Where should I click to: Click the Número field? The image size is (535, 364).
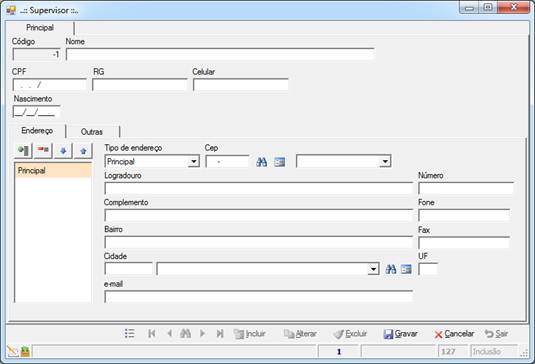[466, 188]
